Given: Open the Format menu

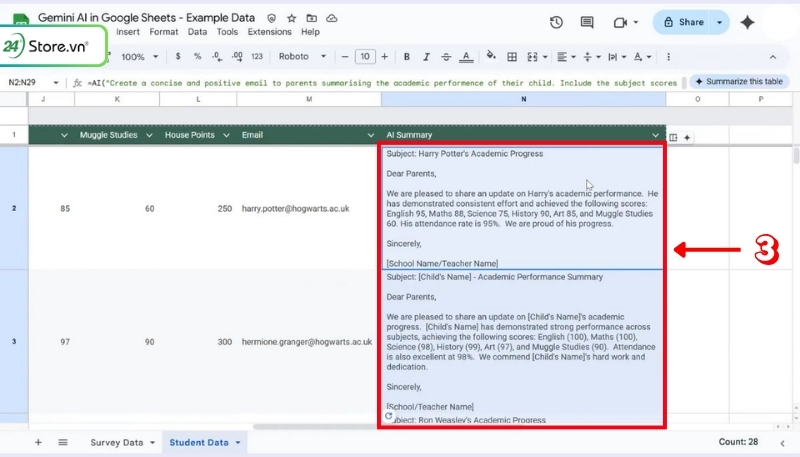Looking at the screenshot, I should (164, 32).
